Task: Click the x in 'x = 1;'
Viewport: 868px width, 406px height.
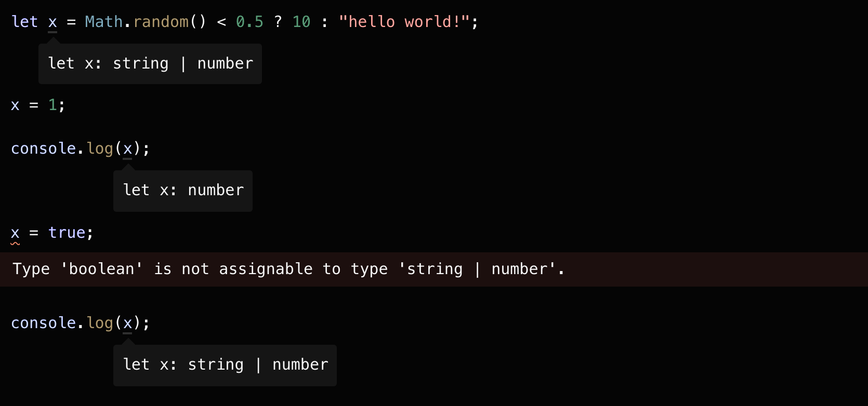Action: click(15, 105)
